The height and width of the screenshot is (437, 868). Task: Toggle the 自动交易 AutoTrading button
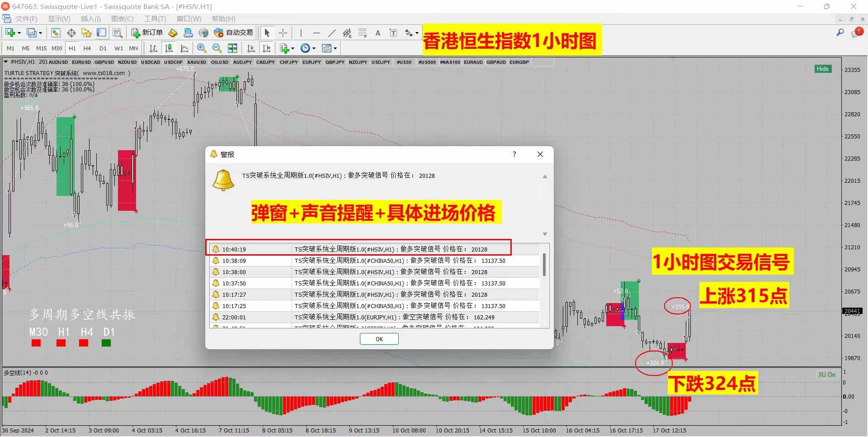tap(233, 33)
